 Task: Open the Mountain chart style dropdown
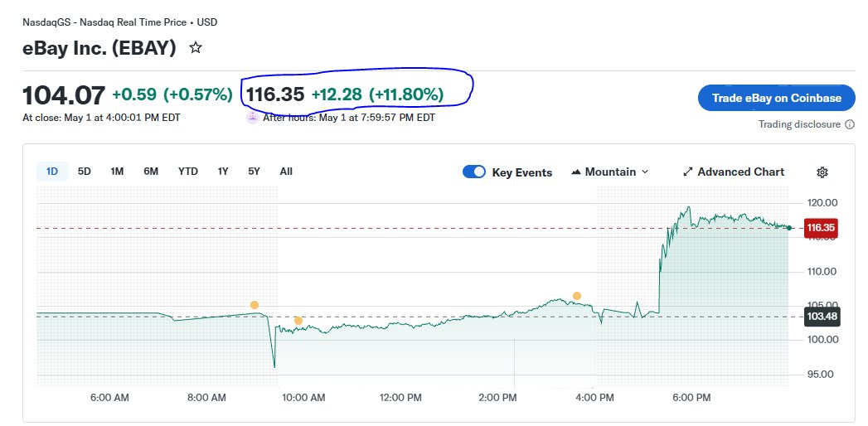point(609,172)
